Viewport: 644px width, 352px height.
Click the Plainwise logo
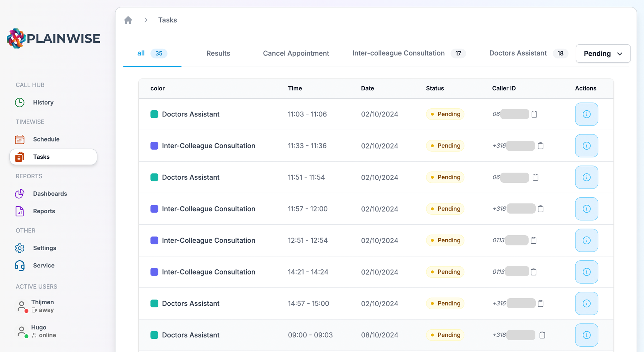53,39
